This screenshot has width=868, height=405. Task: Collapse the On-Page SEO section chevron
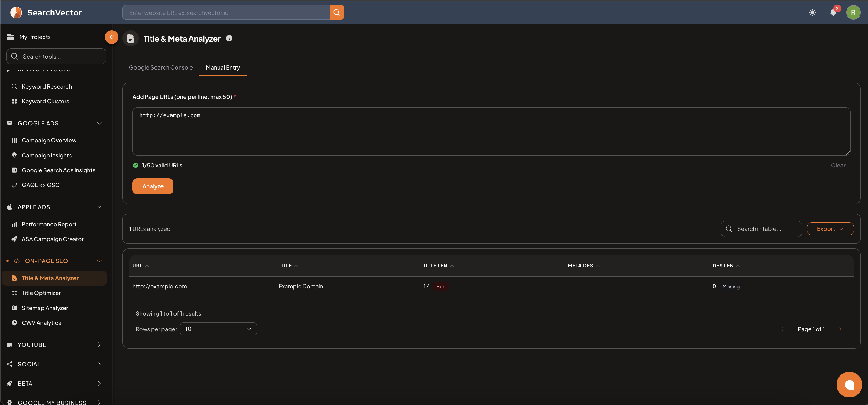(x=99, y=261)
